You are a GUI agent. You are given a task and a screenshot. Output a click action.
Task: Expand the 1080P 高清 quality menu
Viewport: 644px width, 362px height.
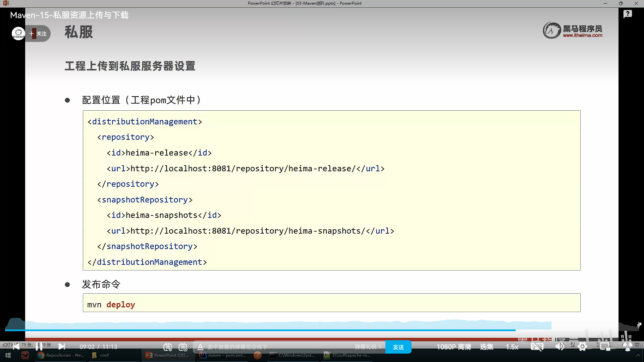pyautogui.click(x=453, y=347)
